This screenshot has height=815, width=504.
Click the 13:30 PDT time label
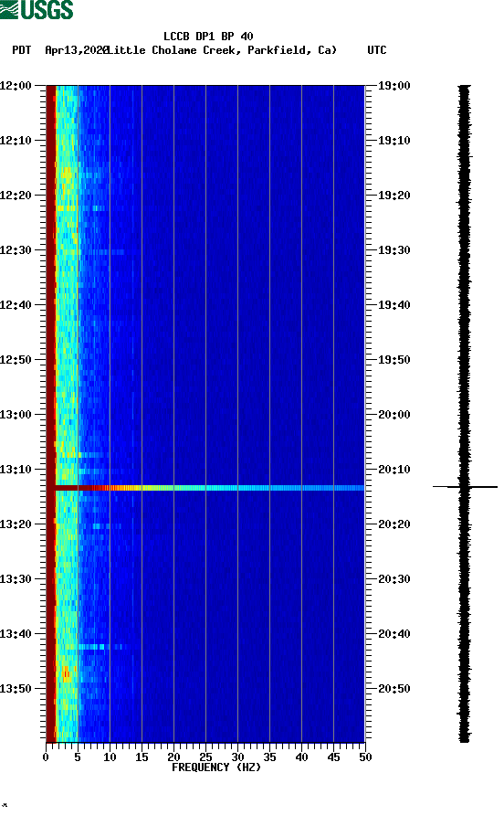click(x=16, y=579)
